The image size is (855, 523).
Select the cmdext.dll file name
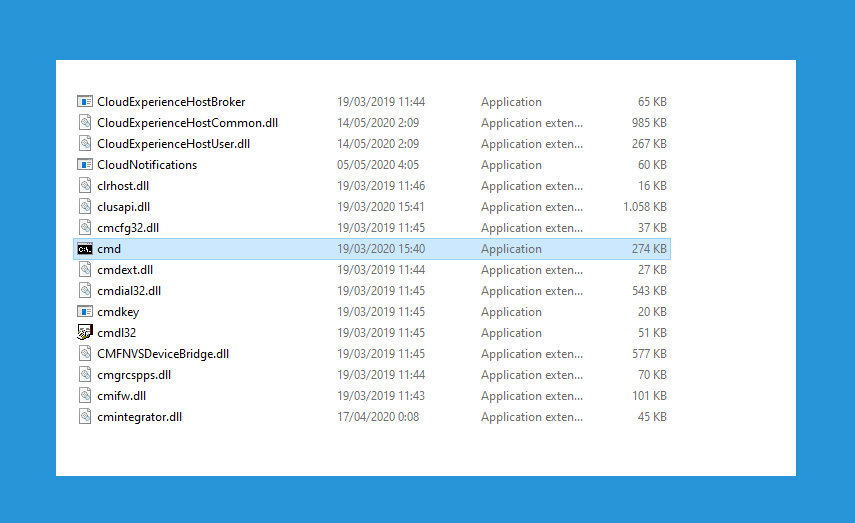tap(125, 270)
